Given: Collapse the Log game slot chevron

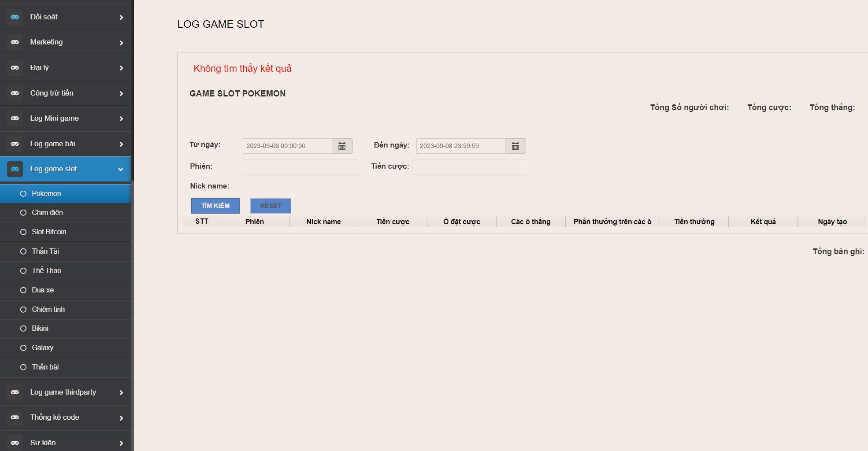Looking at the screenshot, I should tap(120, 170).
